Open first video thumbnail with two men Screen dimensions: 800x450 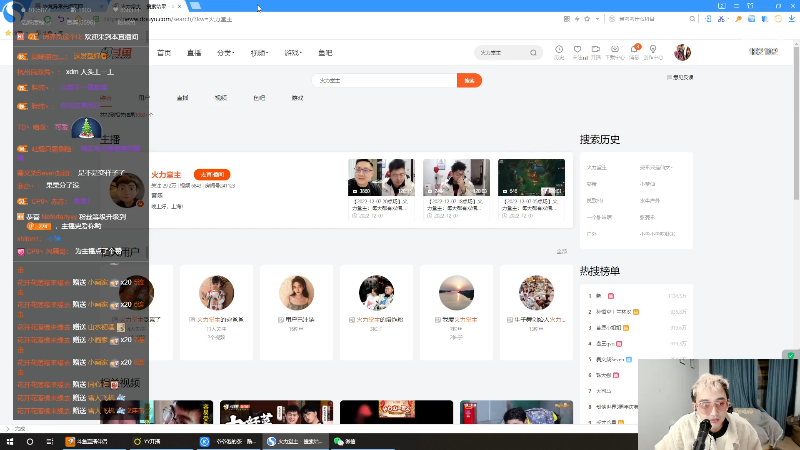(382, 177)
